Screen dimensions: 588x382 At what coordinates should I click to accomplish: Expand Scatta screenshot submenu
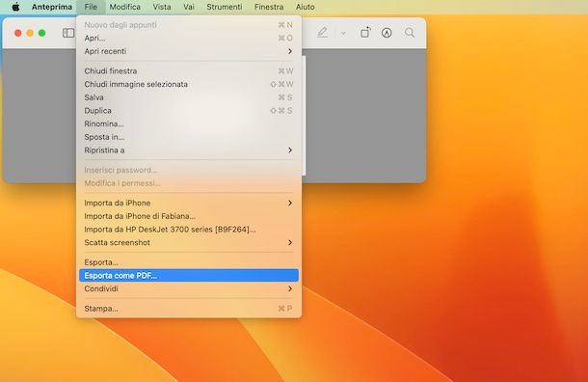pos(189,242)
